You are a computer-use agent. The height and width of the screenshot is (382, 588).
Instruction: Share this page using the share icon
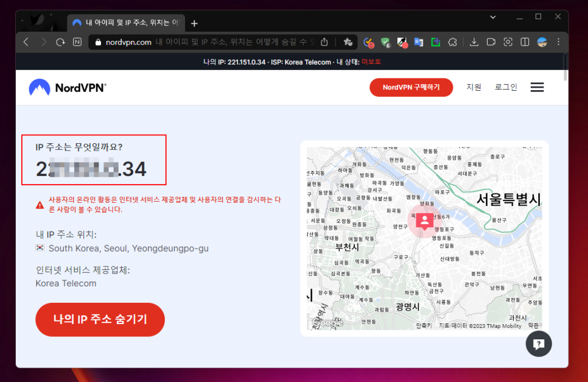[324, 42]
